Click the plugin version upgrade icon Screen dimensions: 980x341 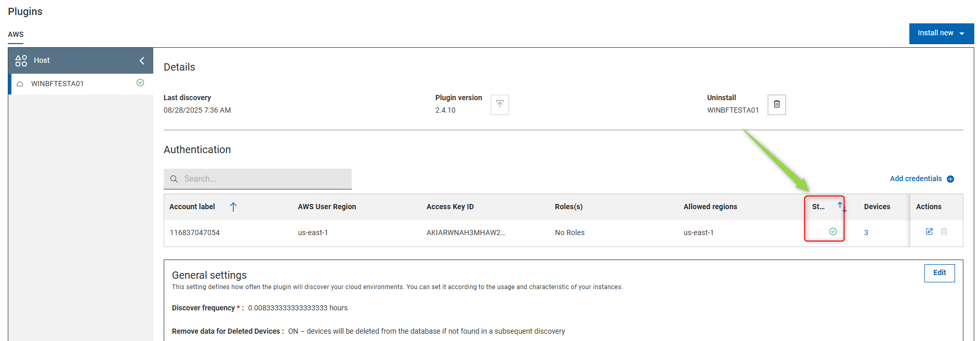click(x=499, y=104)
